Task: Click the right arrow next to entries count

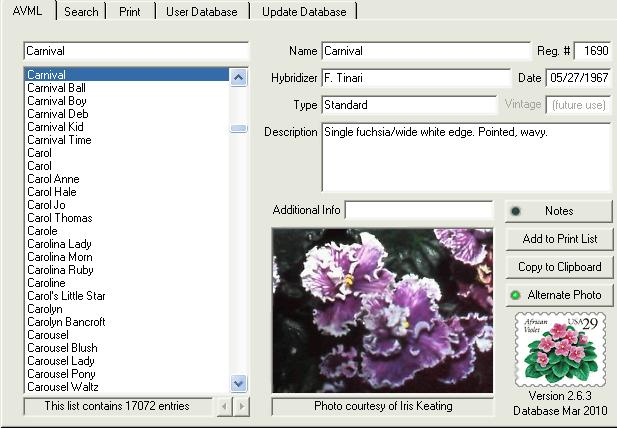Action: (x=242, y=406)
